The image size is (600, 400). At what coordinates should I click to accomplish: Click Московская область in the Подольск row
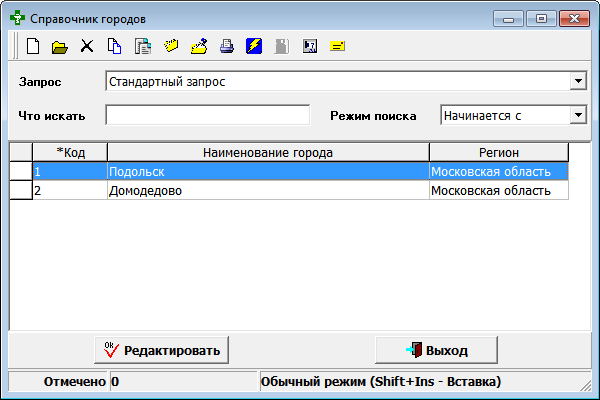point(499,171)
